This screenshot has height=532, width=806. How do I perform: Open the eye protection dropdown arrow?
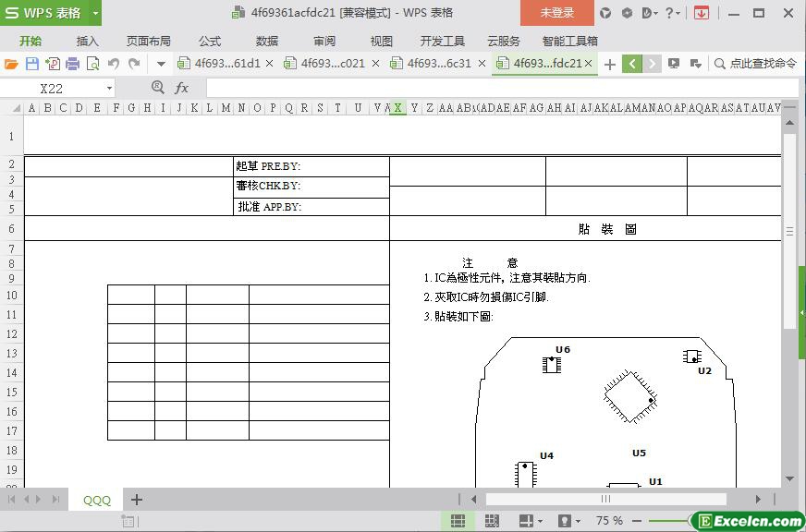point(579,521)
